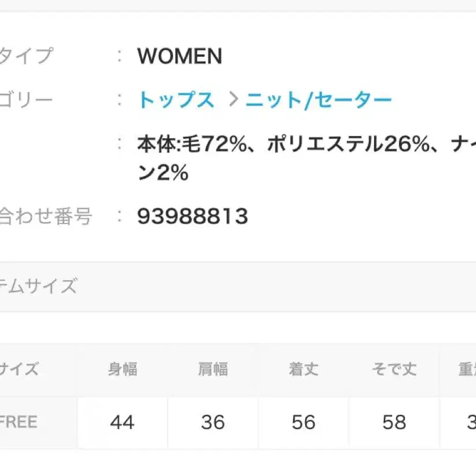
Task: Click the 身幅 column header
Action: pyautogui.click(x=123, y=368)
